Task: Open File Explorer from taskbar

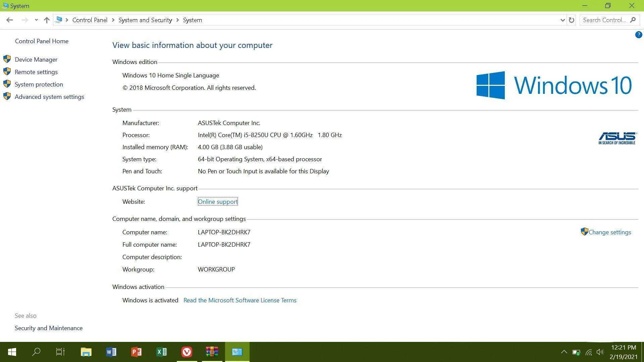Action: click(x=86, y=352)
